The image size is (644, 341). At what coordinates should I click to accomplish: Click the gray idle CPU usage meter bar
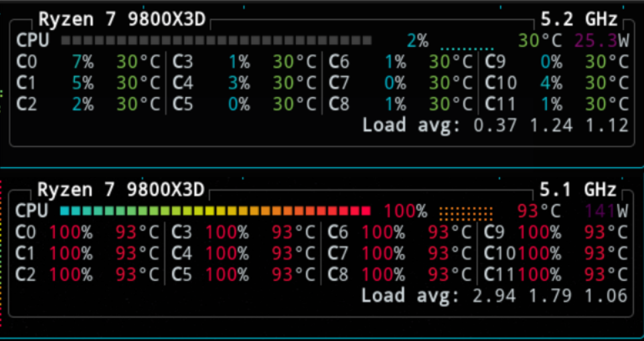pyautogui.click(x=216, y=40)
